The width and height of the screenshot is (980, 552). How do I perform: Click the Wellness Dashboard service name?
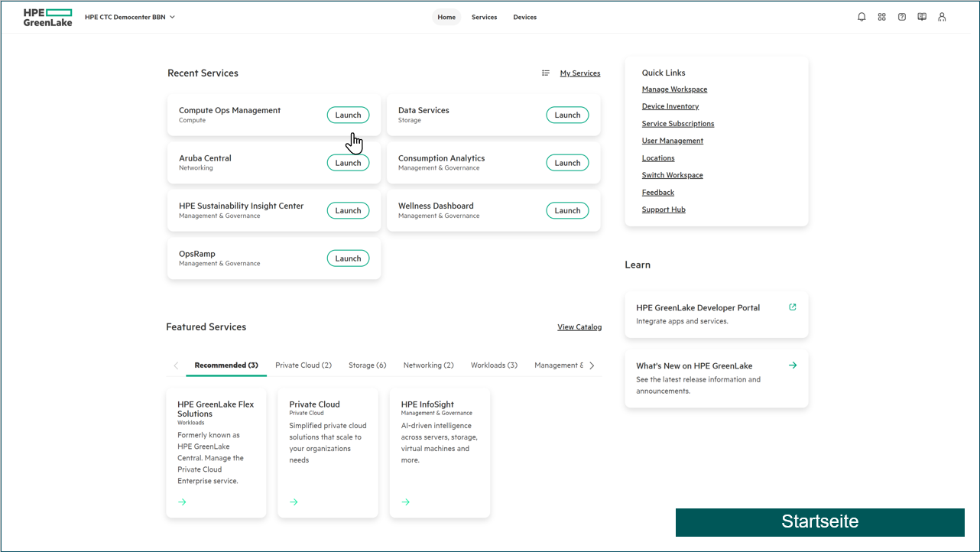pyautogui.click(x=436, y=206)
